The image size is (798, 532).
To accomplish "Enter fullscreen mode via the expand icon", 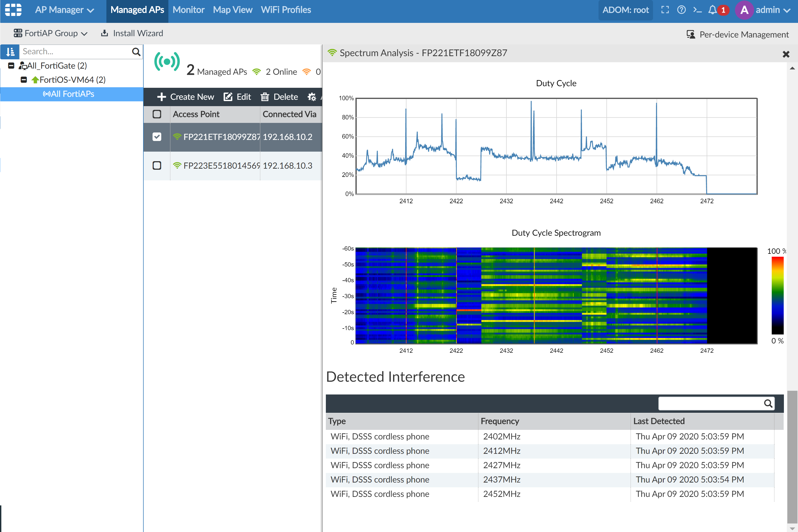I will point(665,10).
